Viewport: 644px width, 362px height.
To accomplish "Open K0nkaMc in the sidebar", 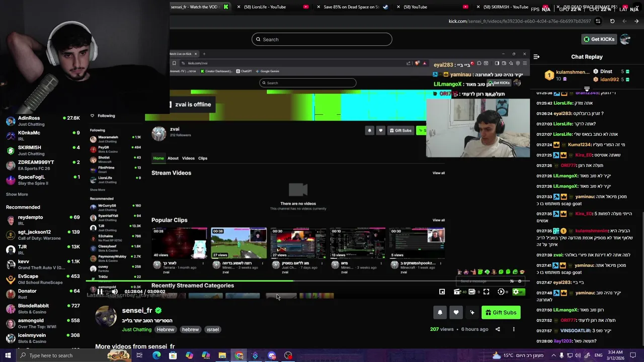I will (43, 136).
